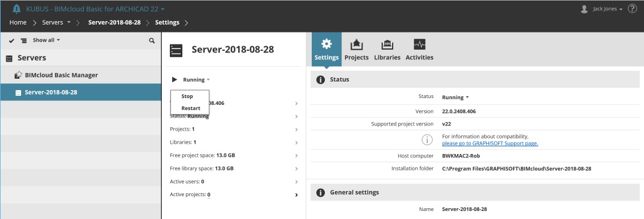Viewport: 644px width, 219px height.
Task: Click the General settings info icon
Action: (x=321, y=192)
